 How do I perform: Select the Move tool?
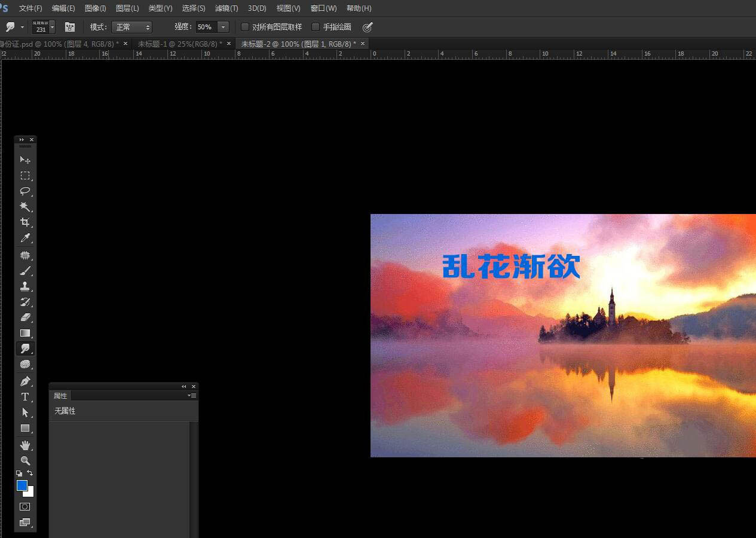(x=25, y=160)
